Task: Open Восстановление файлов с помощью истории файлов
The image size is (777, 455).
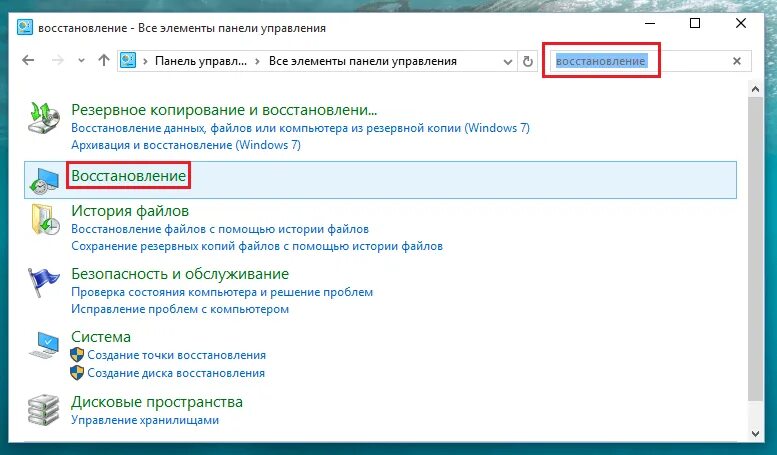Action: tap(220, 229)
